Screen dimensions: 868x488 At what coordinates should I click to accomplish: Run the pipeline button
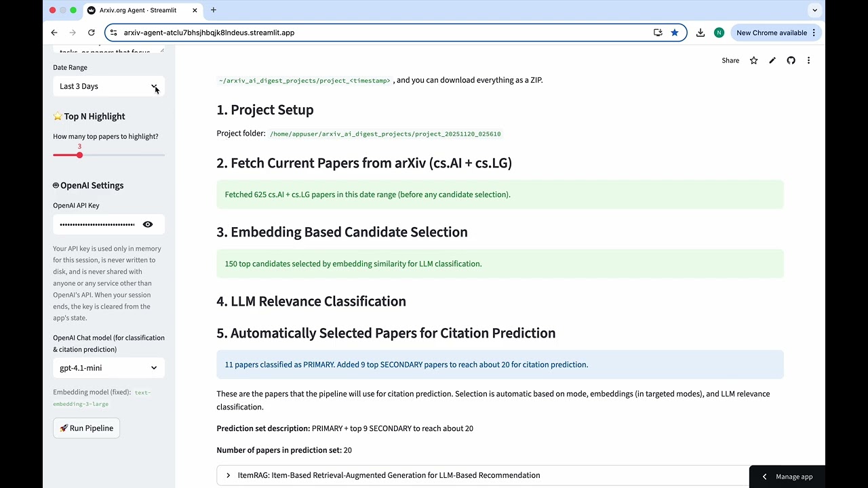point(87,428)
